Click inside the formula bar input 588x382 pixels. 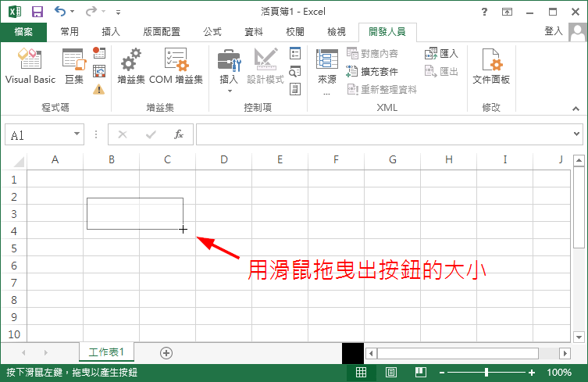click(383, 134)
